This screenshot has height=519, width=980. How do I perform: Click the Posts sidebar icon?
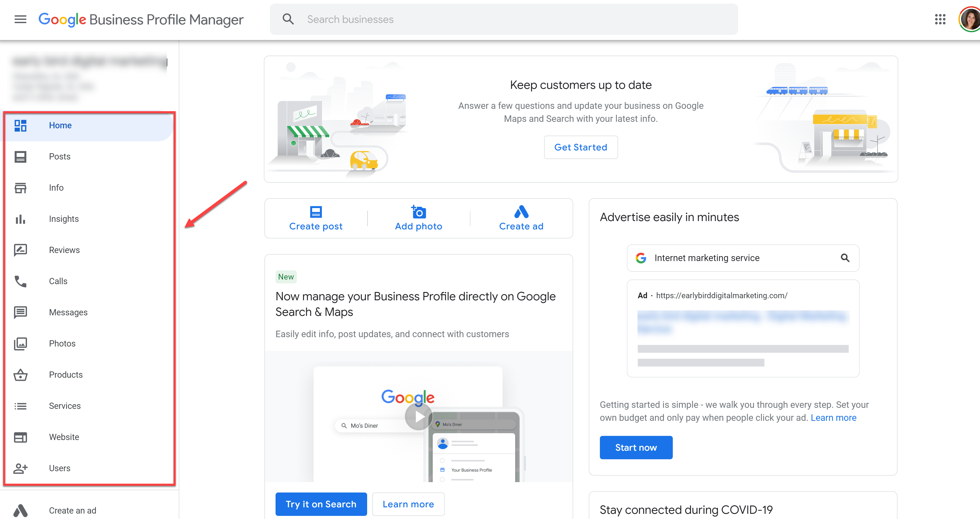coord(20,156)
